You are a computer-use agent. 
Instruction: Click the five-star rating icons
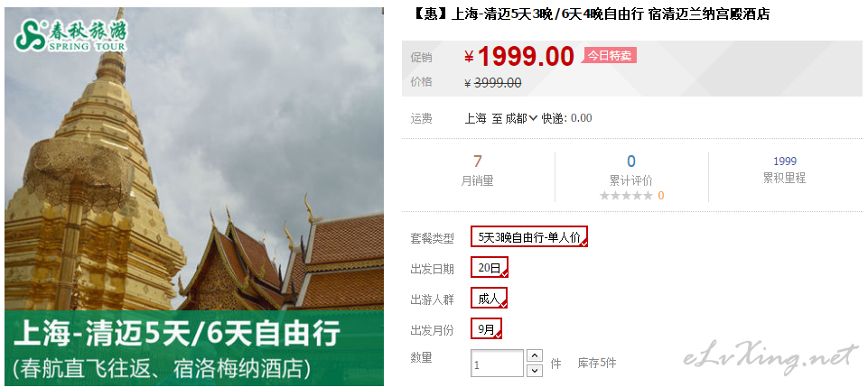click(626, 195)
